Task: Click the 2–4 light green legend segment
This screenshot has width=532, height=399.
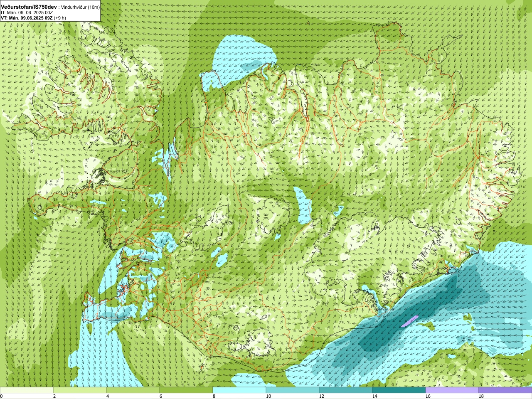Action: (x=80, y=390)
